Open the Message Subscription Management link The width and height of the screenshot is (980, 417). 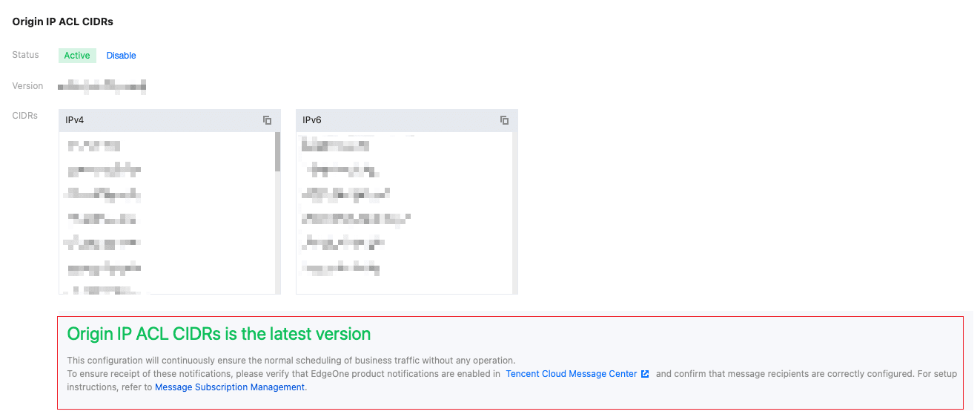pos(230,387)
